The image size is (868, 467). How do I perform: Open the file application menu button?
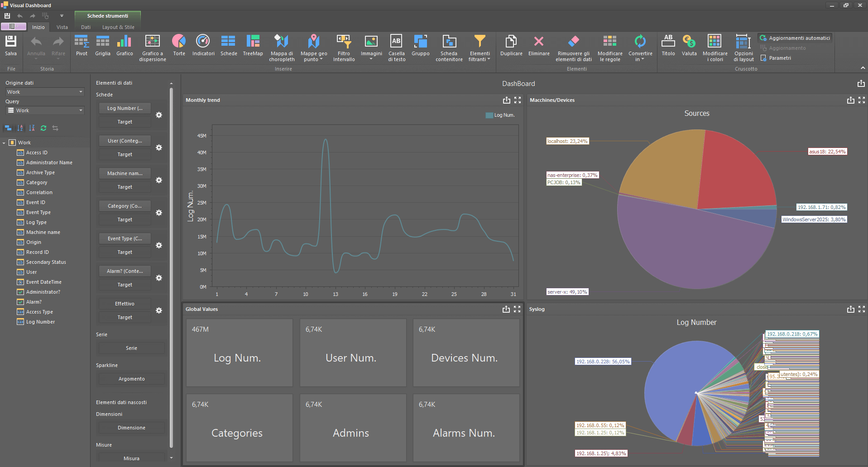coord(14,27)
